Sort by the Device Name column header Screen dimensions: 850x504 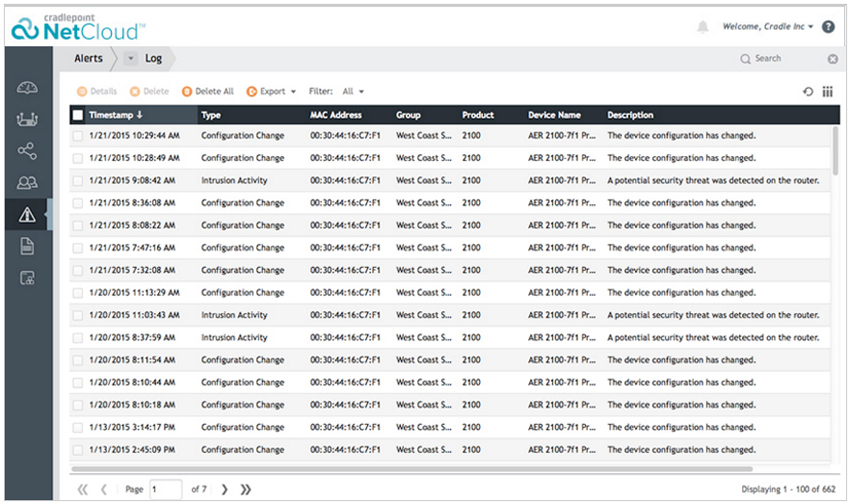click(564, 115)
